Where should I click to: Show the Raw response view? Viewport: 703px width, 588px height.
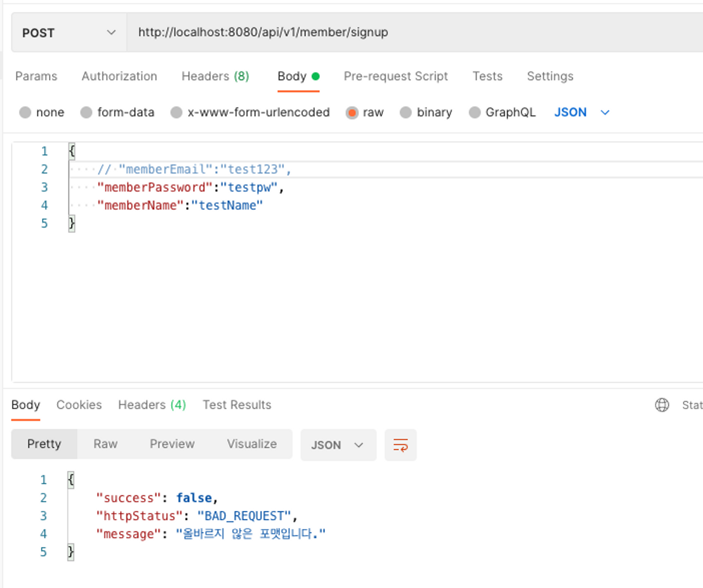[105, 444]
